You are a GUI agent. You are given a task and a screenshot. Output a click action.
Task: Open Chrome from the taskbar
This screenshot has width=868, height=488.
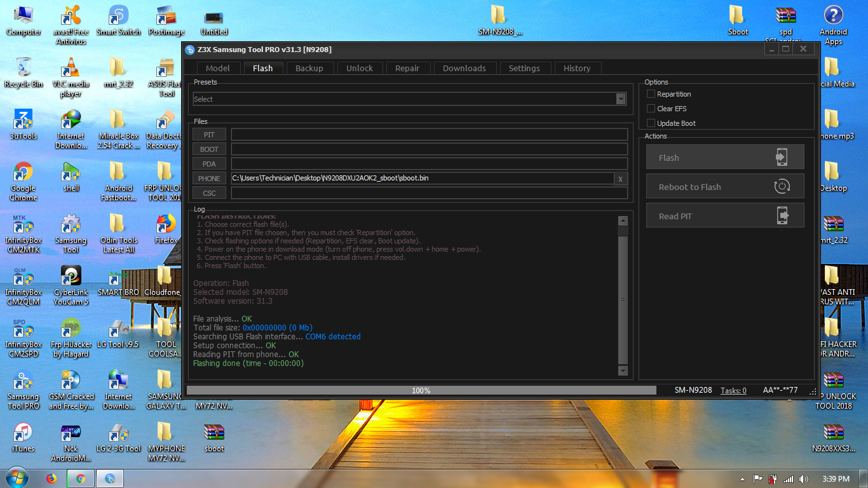tap(81, 478)
